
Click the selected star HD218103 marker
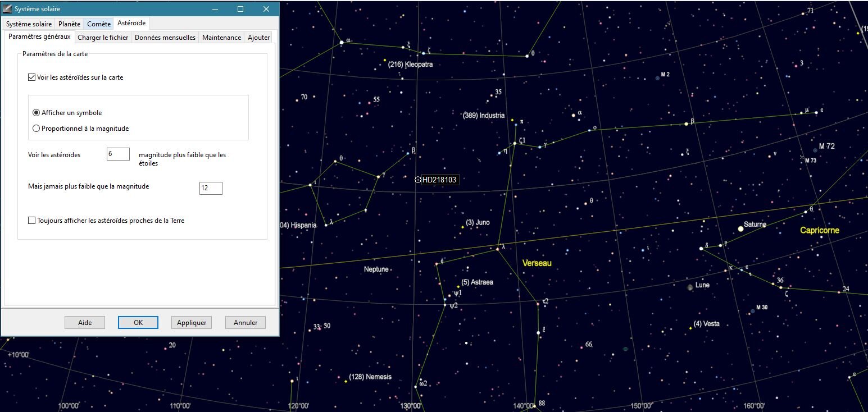pos(418,180)
